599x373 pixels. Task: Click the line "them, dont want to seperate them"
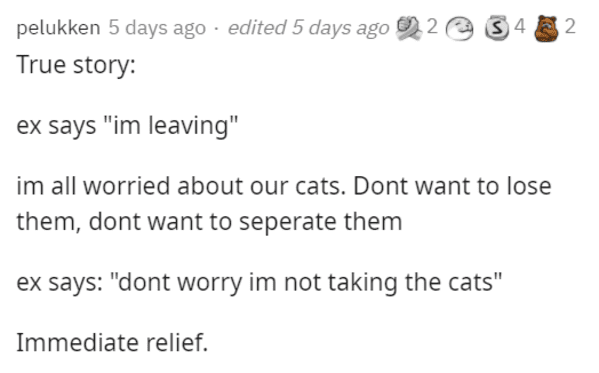click(209, 222)
